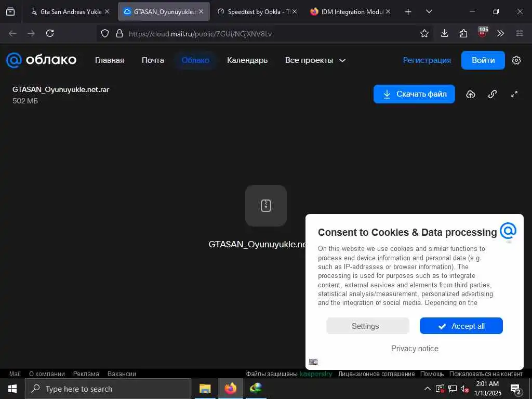
Task: Close the IDM Integration Module tab
Action: 388,11
